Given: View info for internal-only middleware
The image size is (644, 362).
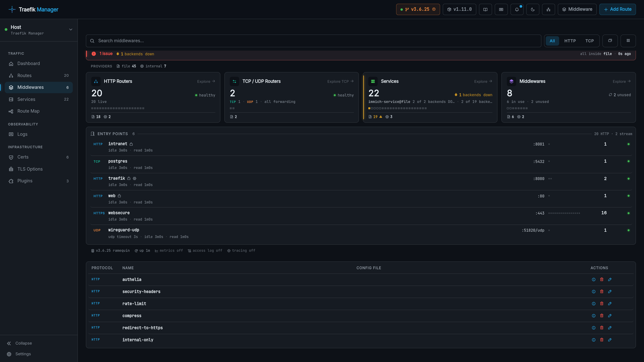Looking at the screenshot, I should pos(594,340).
